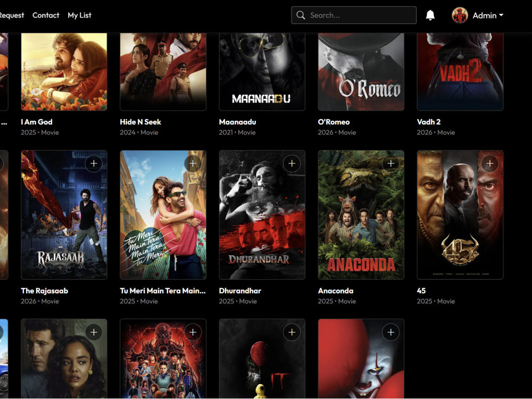Click the I Am God title

(x=37, y=122)
